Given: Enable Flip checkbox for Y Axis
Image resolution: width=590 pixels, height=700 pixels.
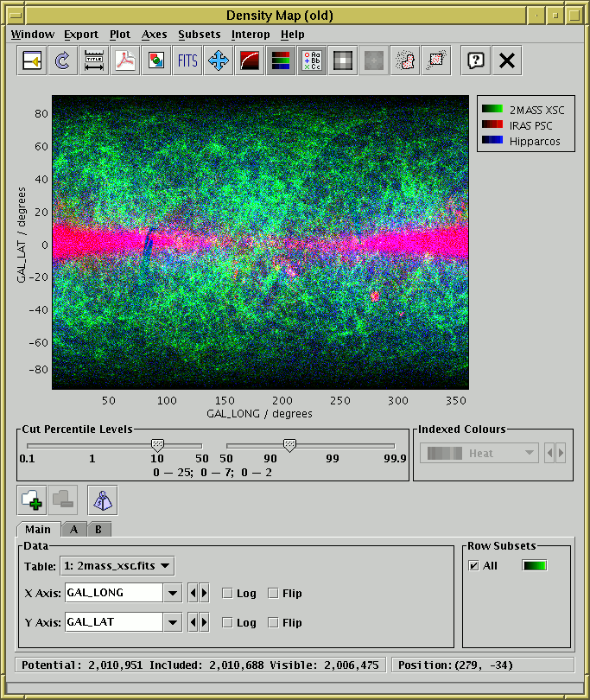Looking at the screenshot, I should [x=273, y=623].
